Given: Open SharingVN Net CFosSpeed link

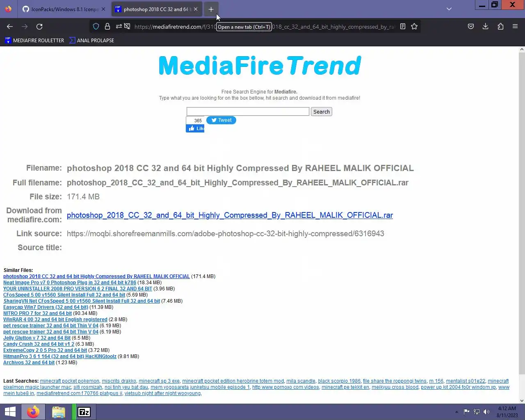Looking at the screenshot, I should (x=82, y=301).
